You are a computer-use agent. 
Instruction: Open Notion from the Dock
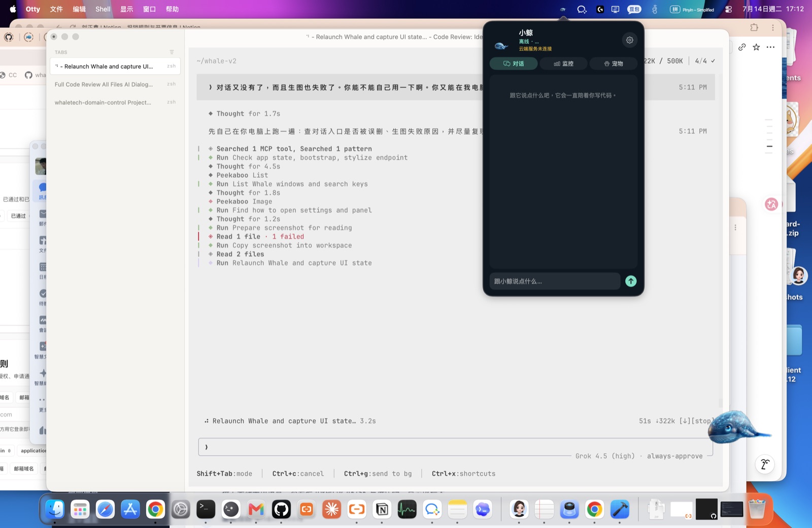(382, 509)
